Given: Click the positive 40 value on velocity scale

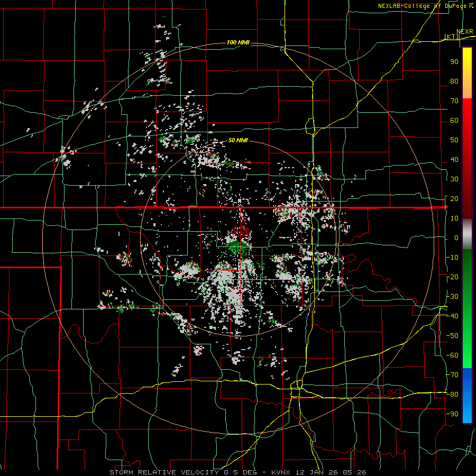Looking at the screenshot, I should point(454,160).
